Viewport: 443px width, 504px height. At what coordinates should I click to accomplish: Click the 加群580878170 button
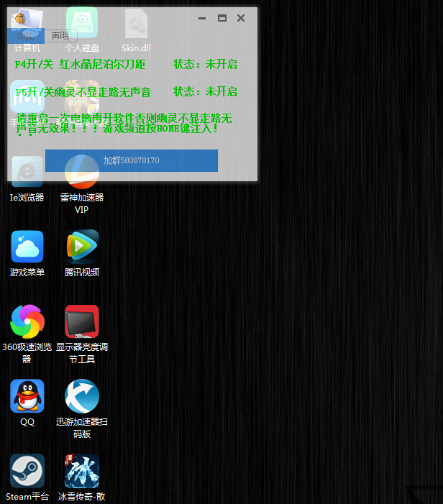[132, 160]
